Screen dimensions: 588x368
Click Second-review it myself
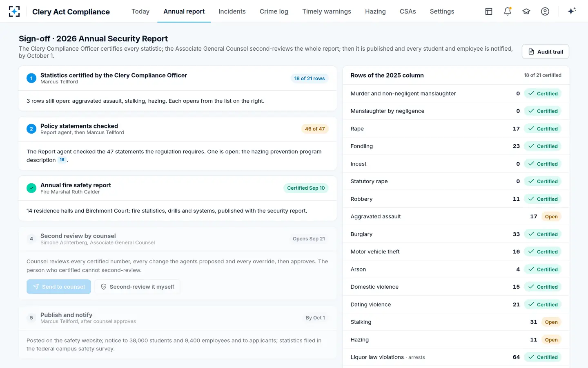coord(137,287)
